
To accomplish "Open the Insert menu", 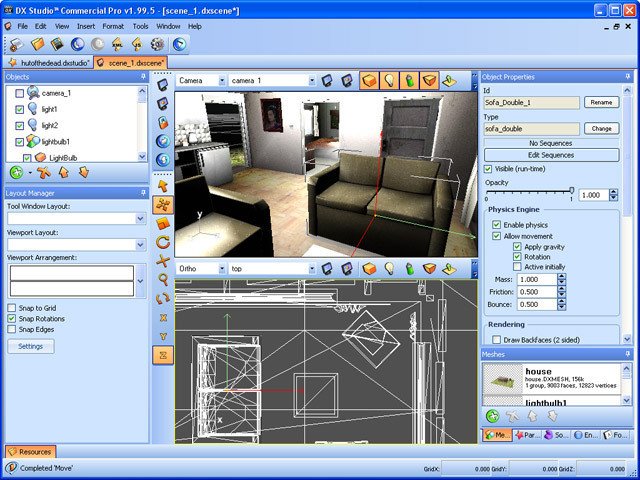I will point(86,26).
